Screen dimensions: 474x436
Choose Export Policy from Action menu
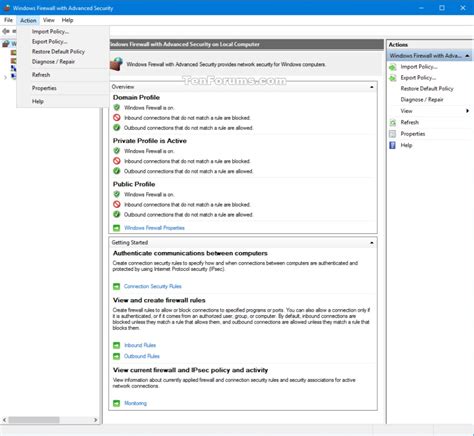pos(49,42)
